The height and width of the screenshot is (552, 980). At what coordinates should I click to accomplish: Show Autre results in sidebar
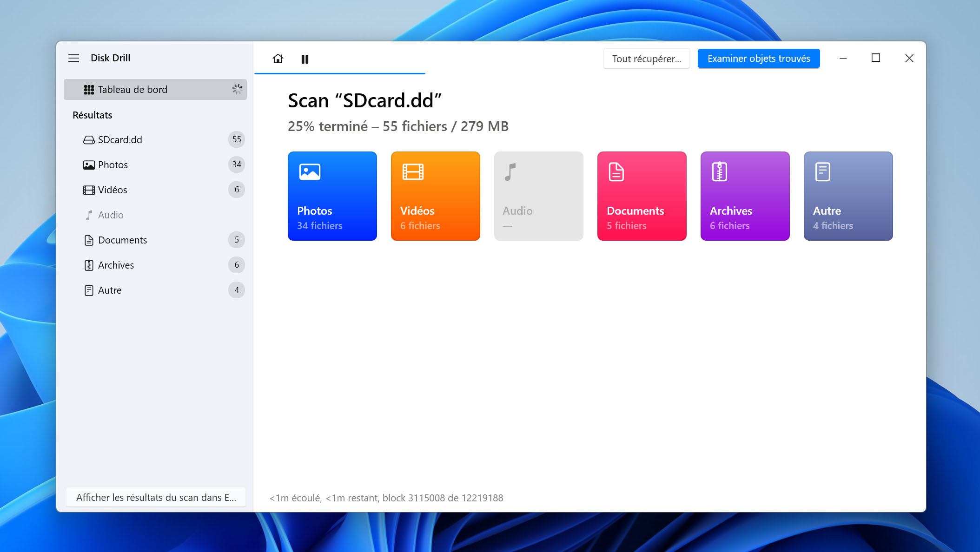155,290
